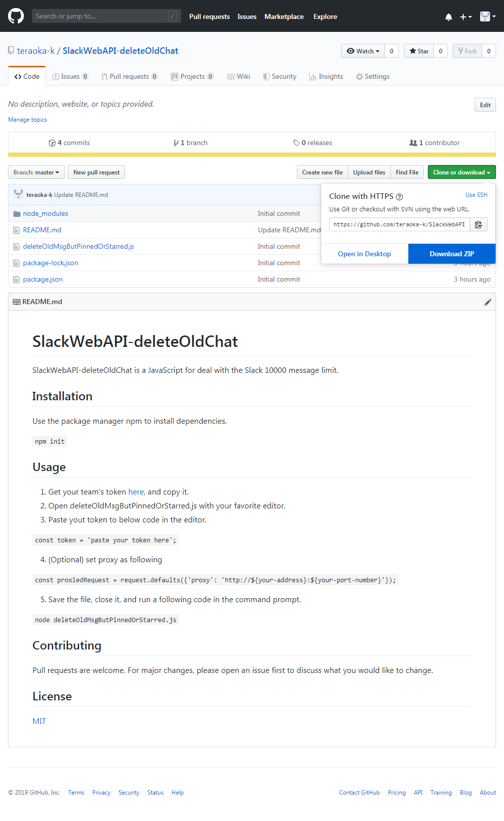The height and width of the screenshot is (821, 504).
Task: Open deleteOldMsgButPinnedOrStarred.js file link
Action: coord(78,247)
